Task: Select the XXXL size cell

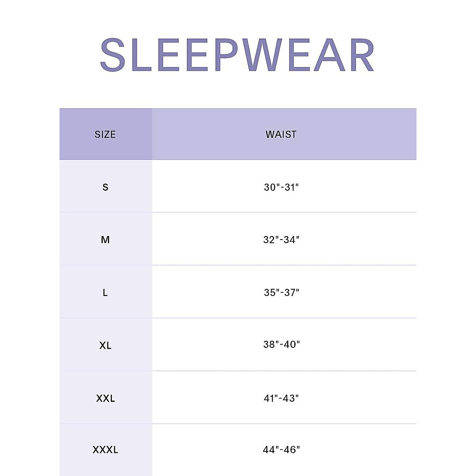Action: 105,450
